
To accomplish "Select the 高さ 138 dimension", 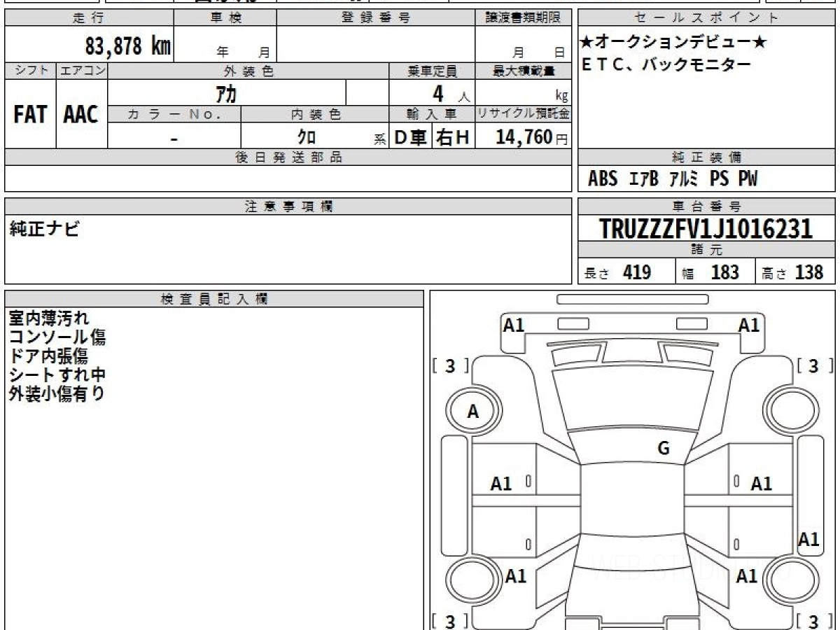I will (x=793, y=272).
